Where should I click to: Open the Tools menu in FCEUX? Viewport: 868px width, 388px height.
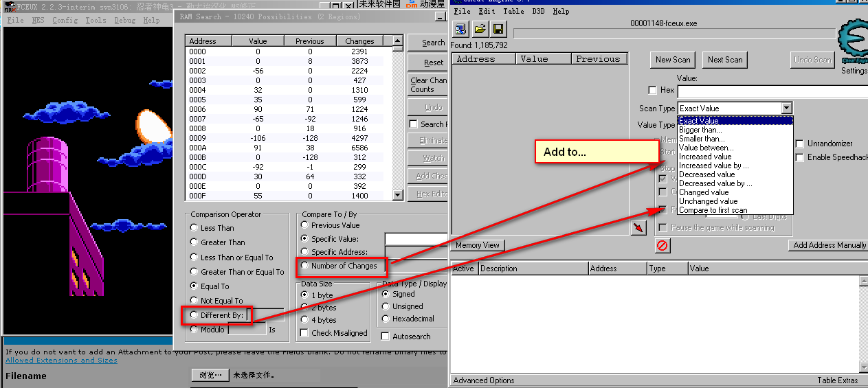(96, 21)
